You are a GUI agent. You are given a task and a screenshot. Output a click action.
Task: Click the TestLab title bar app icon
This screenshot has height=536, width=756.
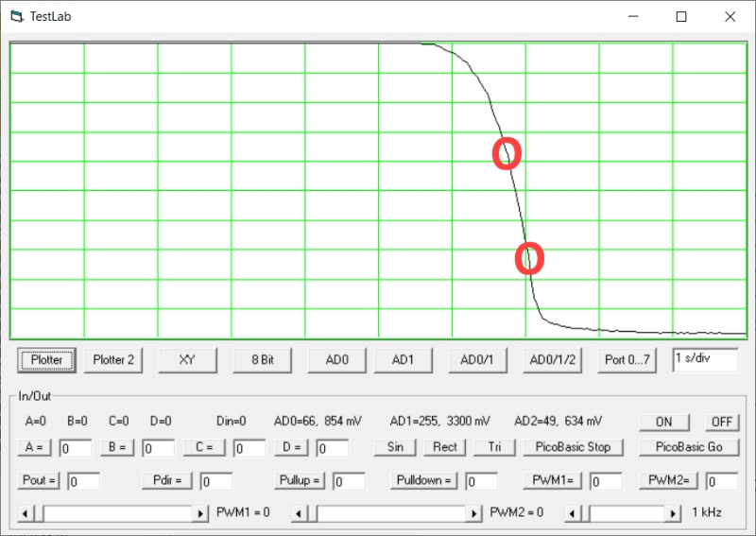click(15, 16)
